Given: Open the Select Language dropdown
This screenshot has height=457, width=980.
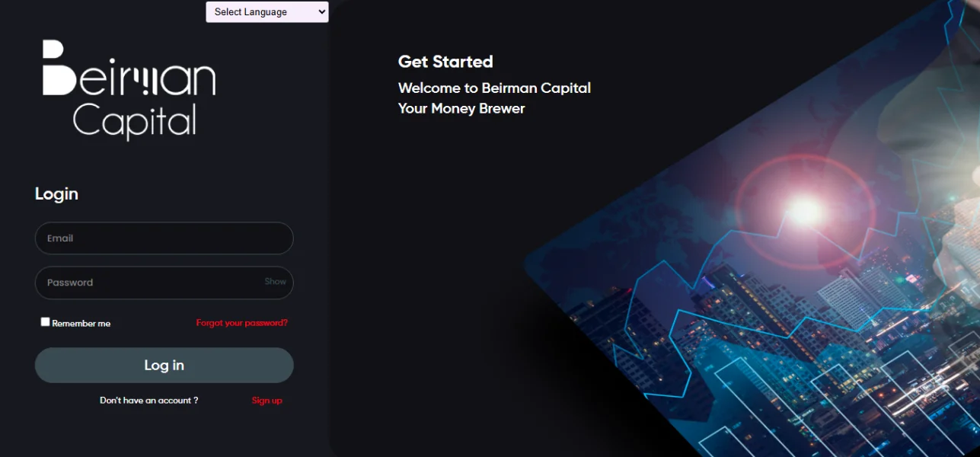Looking at the screenshot, I should 267,12.
